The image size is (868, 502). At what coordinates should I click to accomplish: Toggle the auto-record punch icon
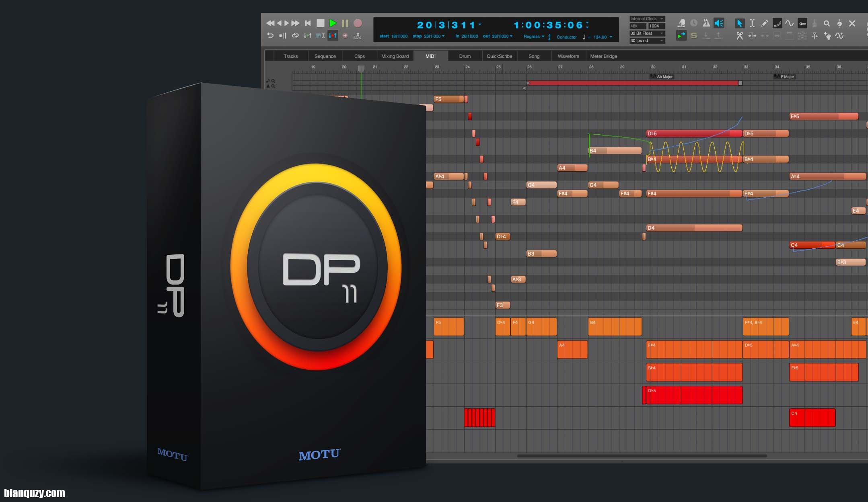[333, 36]
